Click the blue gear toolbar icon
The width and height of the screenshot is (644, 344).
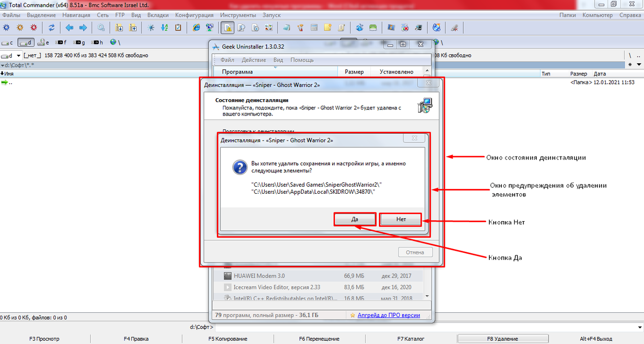click(x=7, y=27)
